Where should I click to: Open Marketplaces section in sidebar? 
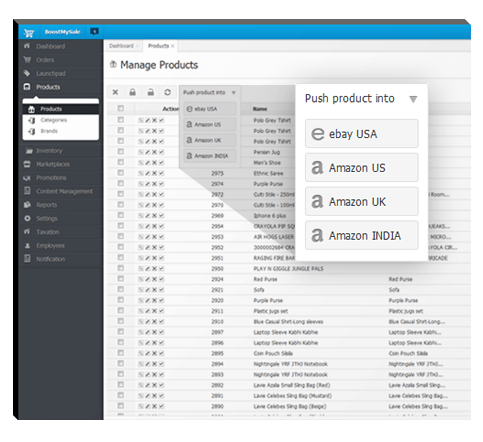[x=53, y=164]
